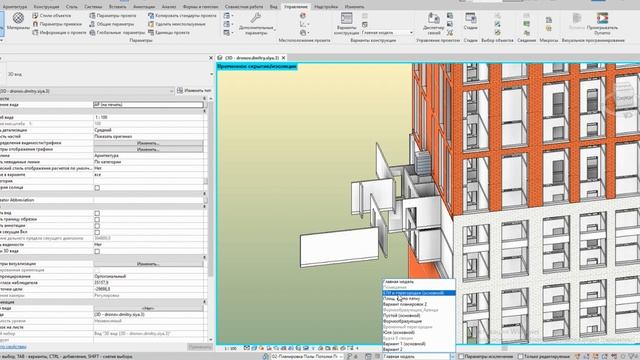Click the middle icon in Выбор объектов panel

(x=498, y=24)
